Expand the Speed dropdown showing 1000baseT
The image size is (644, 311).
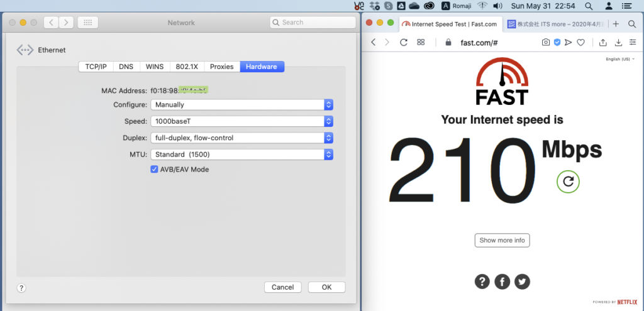click(241, 121)
